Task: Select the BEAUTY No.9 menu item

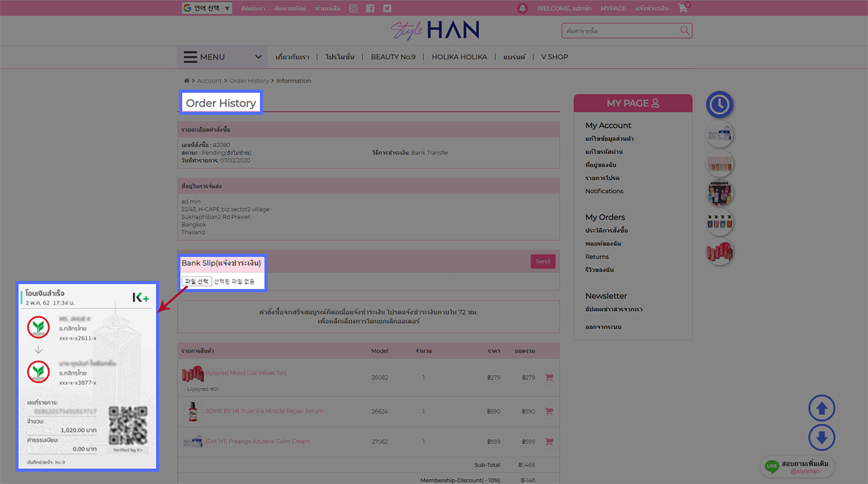Action: click(x=393, y=57)
